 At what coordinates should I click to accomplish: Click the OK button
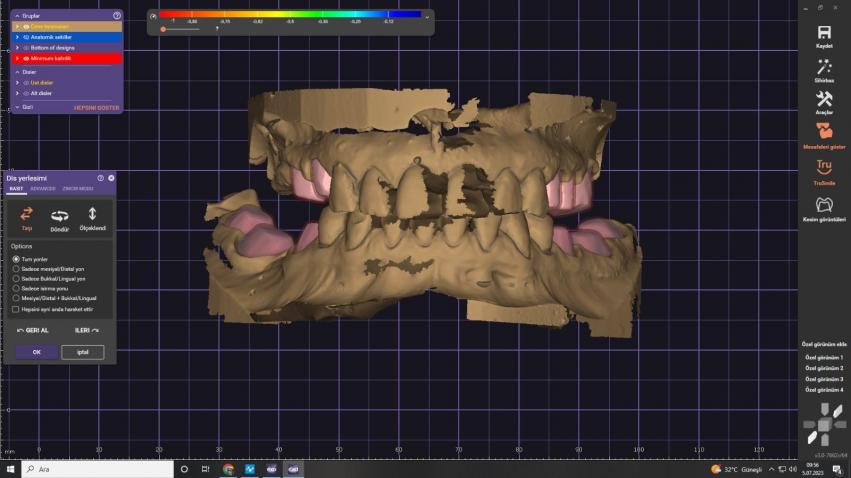tap(37, 352)
